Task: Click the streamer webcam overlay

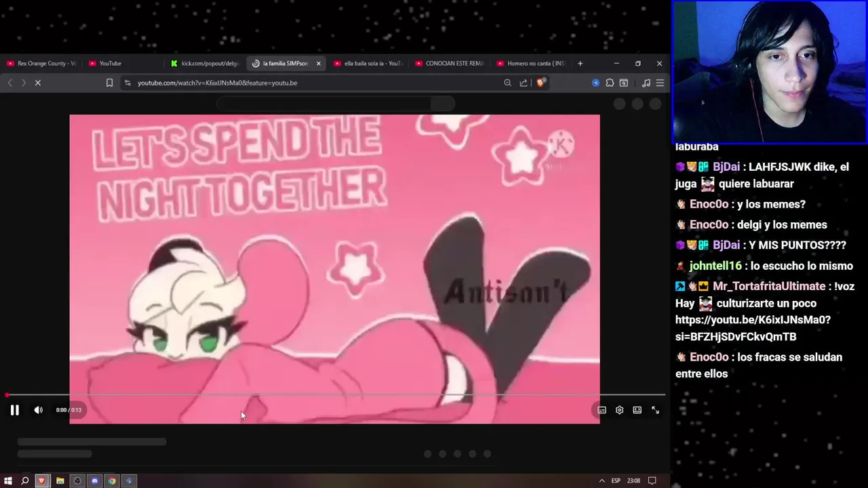Action: pyautogui.click(x=770, y=72)
